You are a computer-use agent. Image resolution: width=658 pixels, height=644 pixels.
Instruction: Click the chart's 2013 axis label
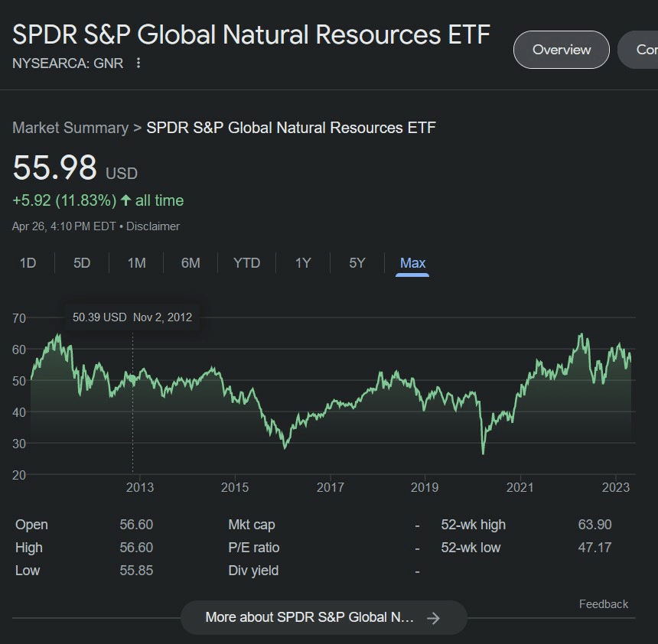[x=140, y=487]
